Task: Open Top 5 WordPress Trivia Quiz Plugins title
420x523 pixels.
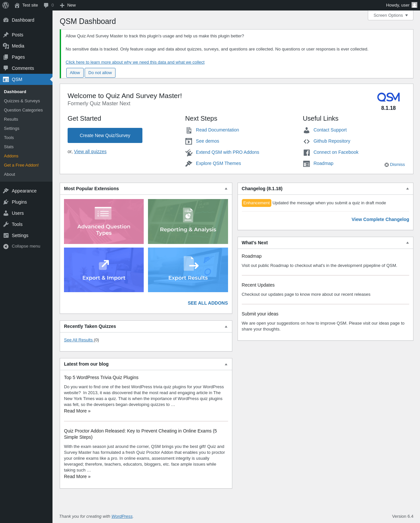Action: point(101,377)
